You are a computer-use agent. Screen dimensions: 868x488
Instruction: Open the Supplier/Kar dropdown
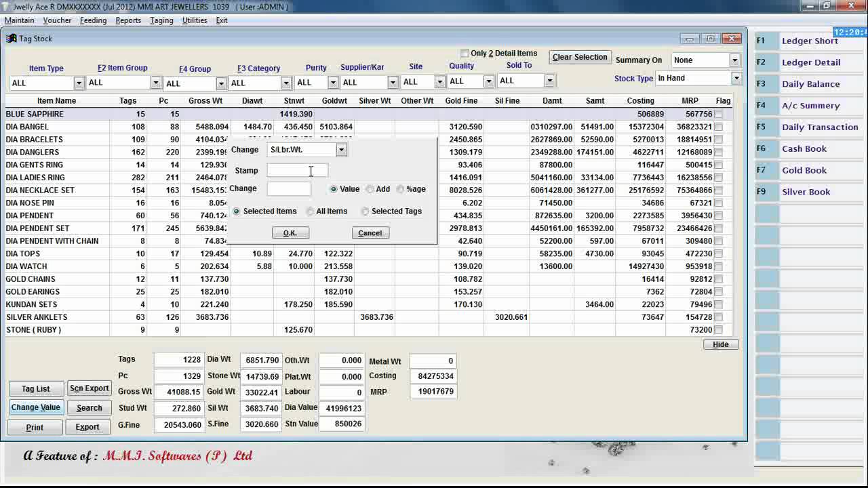392,83
